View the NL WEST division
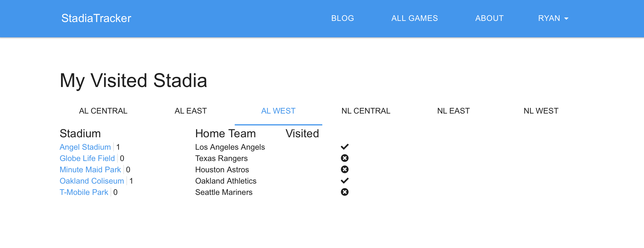The image size is (644, 248). point(541,111)
